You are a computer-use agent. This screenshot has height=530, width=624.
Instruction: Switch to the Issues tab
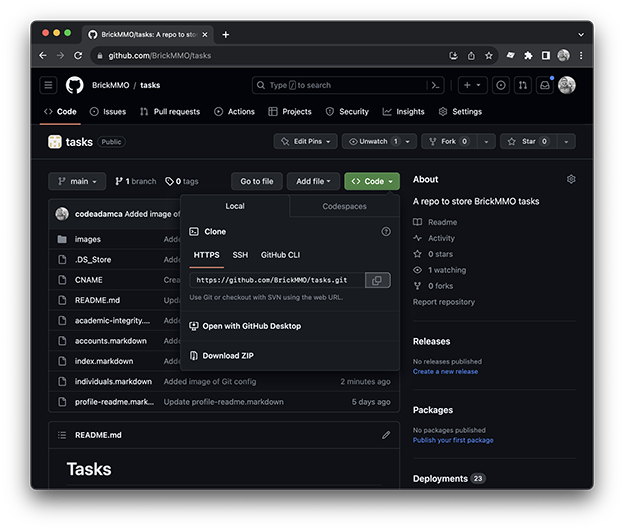coord(108,112)
